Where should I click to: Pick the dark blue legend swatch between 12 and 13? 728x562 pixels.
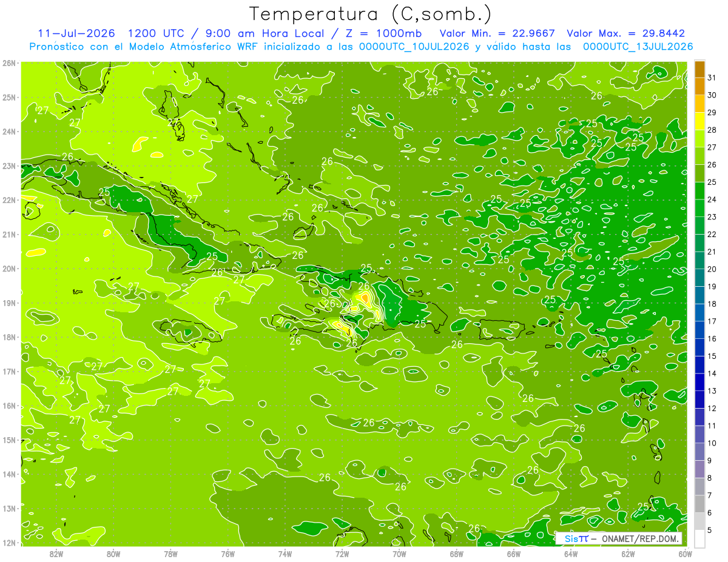point(699,400)
